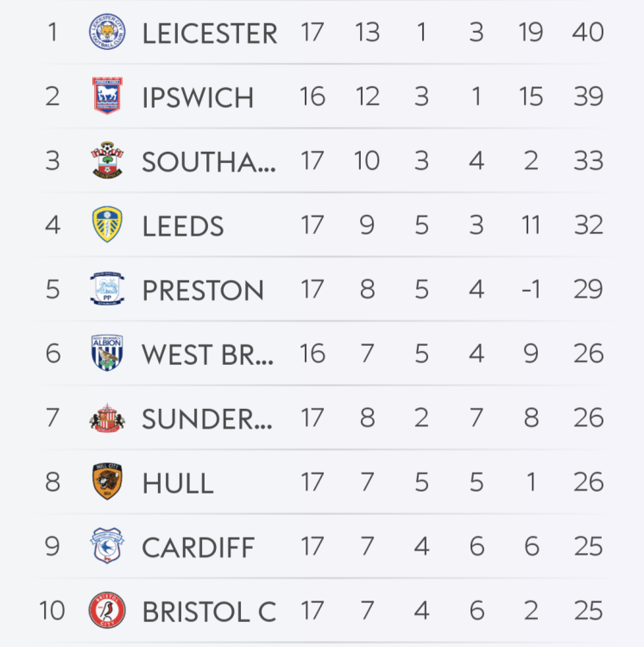Select the BRISTOL C team name
The width and height of the screenshot is (644, 647).
209,612
